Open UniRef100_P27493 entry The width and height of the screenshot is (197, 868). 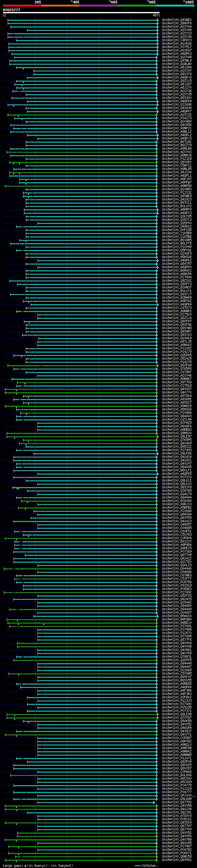[x=177, y=450]
